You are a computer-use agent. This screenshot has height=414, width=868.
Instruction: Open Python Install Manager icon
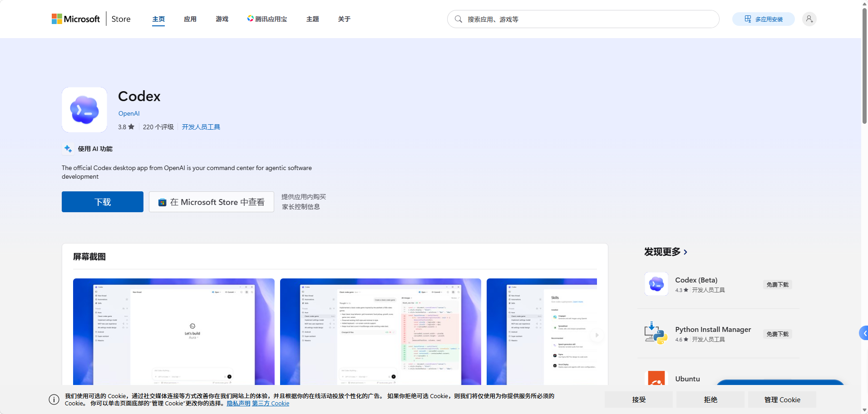[x=656, y=333]
